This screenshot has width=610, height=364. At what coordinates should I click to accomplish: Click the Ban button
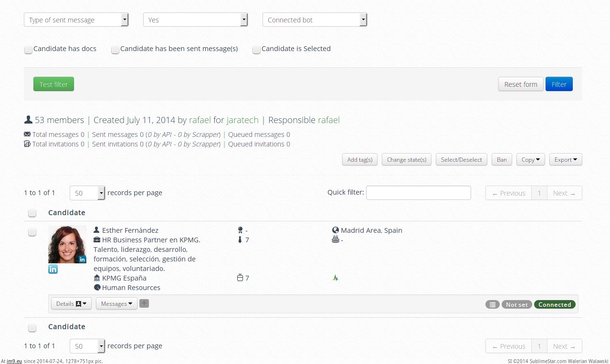(x=502, y=159)
